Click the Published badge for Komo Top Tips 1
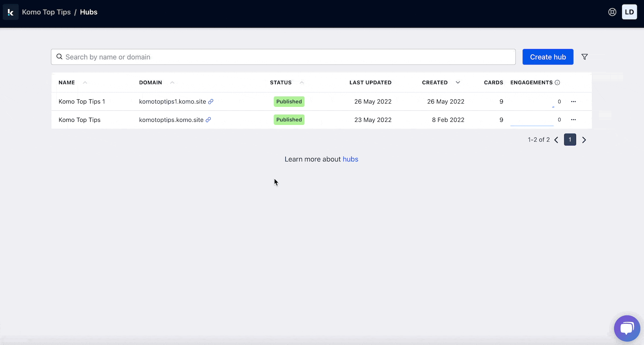Viewport: 644px width, 345px height. (x=289, y=102)
